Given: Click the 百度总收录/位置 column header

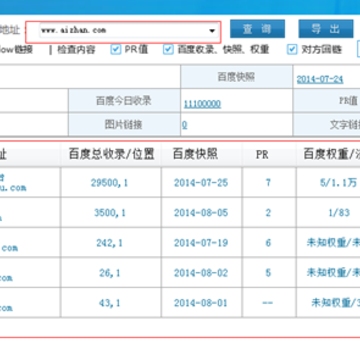Looking at the screenshot, I should tap(111, 154).
